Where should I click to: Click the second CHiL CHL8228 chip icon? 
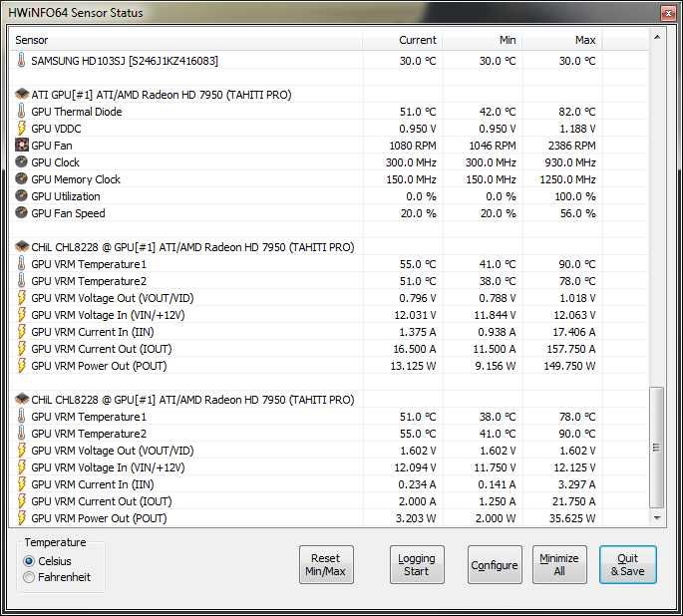[22, 399]
